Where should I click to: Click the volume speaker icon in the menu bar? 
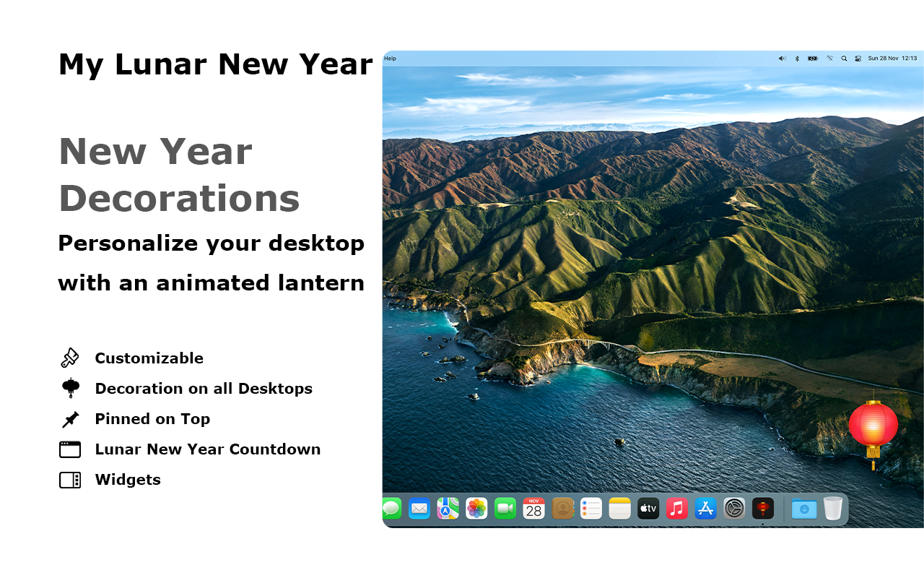point(782,58)
